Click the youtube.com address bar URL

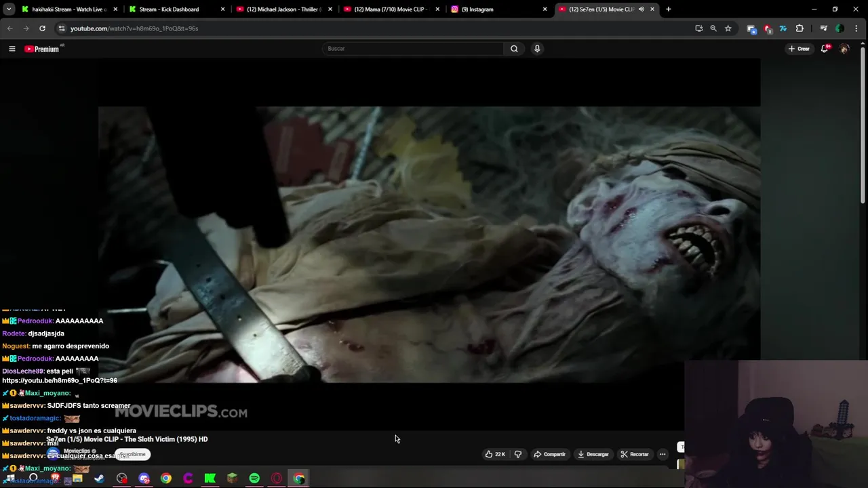(x=134, y=28)
